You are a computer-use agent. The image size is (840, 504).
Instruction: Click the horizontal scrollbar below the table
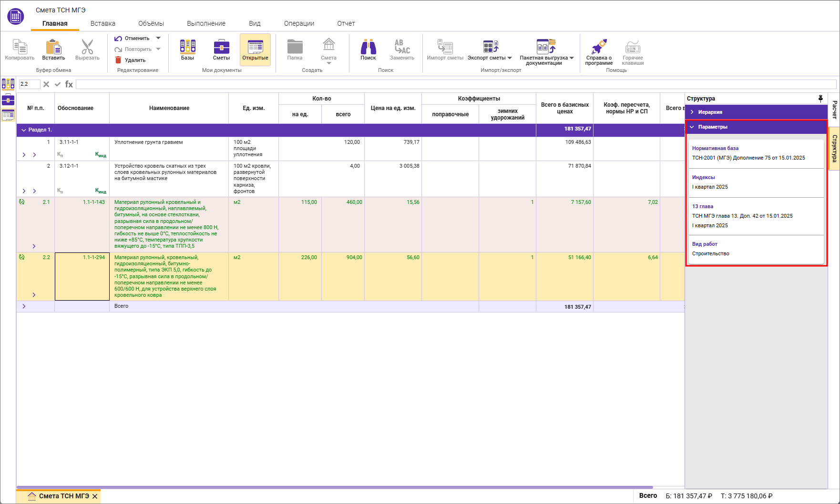click(334, 487)
